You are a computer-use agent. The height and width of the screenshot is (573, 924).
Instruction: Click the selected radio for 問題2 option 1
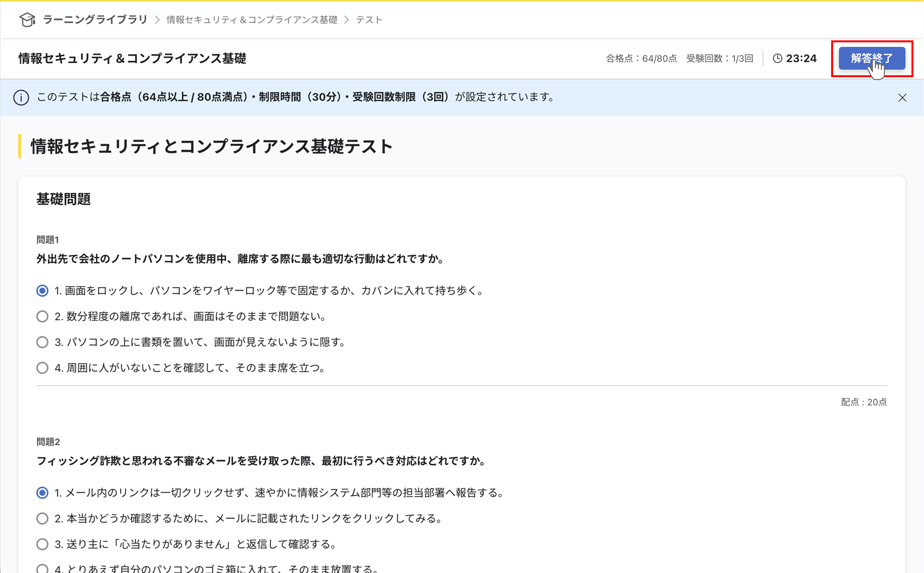42,493
